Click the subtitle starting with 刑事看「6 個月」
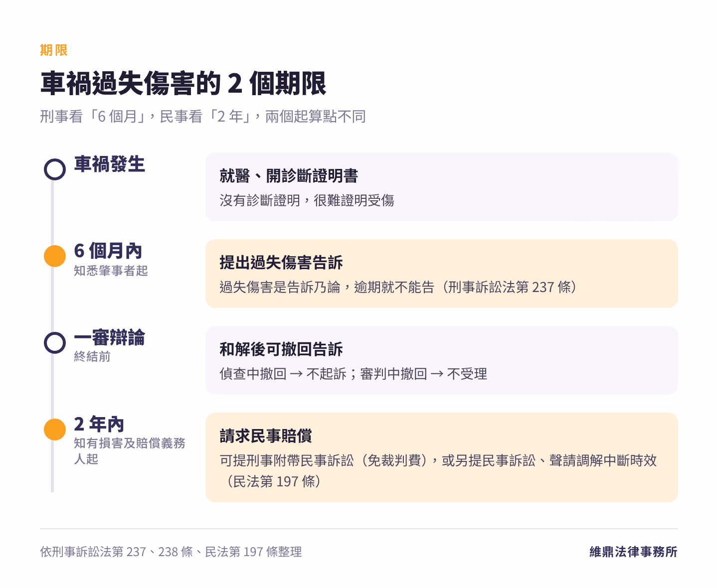 click(x=203, y=117)
